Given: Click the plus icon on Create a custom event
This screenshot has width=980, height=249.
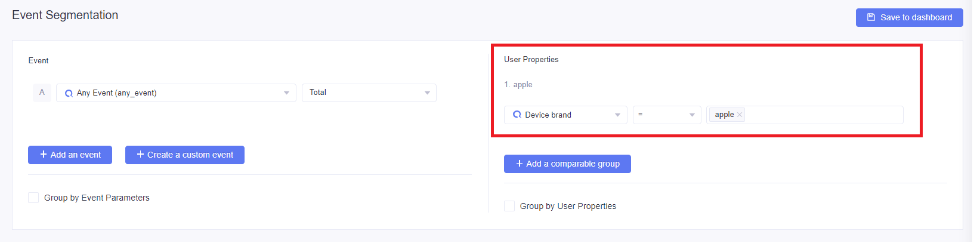Looking at the screenshot, I should point(141,155).
